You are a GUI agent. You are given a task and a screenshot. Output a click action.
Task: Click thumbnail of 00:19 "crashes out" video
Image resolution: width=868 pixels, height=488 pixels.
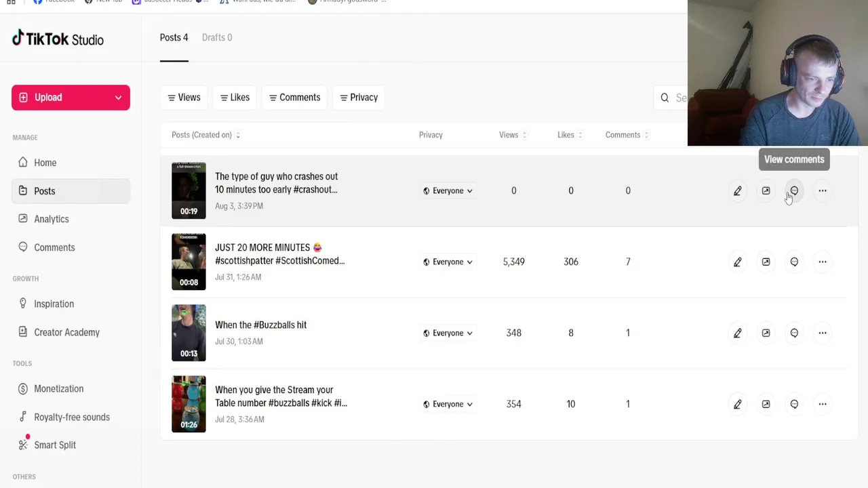tap(189, 190)
